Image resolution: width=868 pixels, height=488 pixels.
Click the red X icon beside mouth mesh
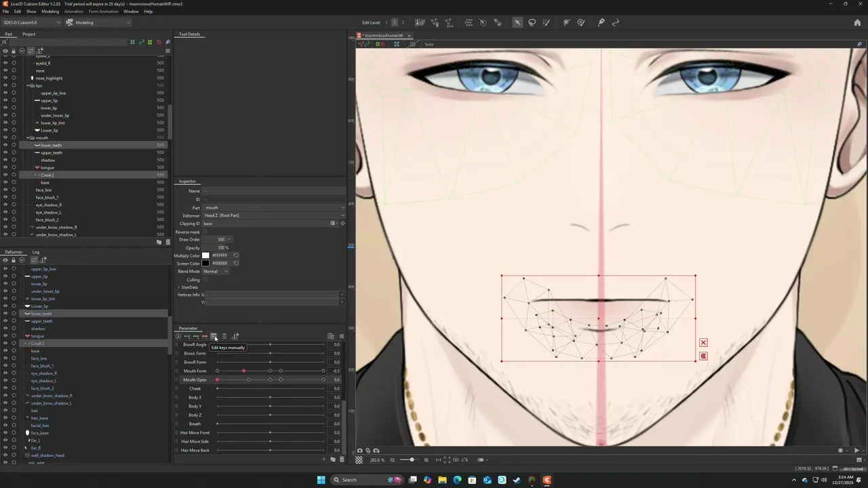click(x=703, y=342)
